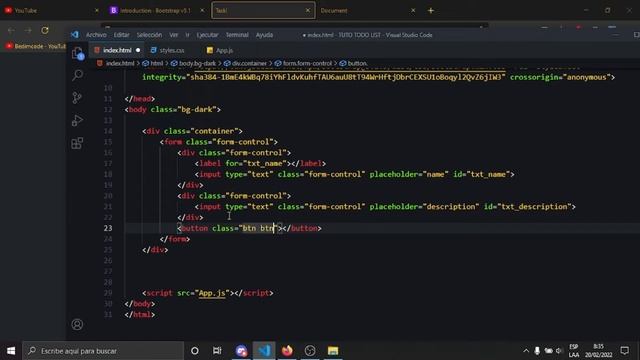Open the Editar menu
640x360 pixels.
121,35
